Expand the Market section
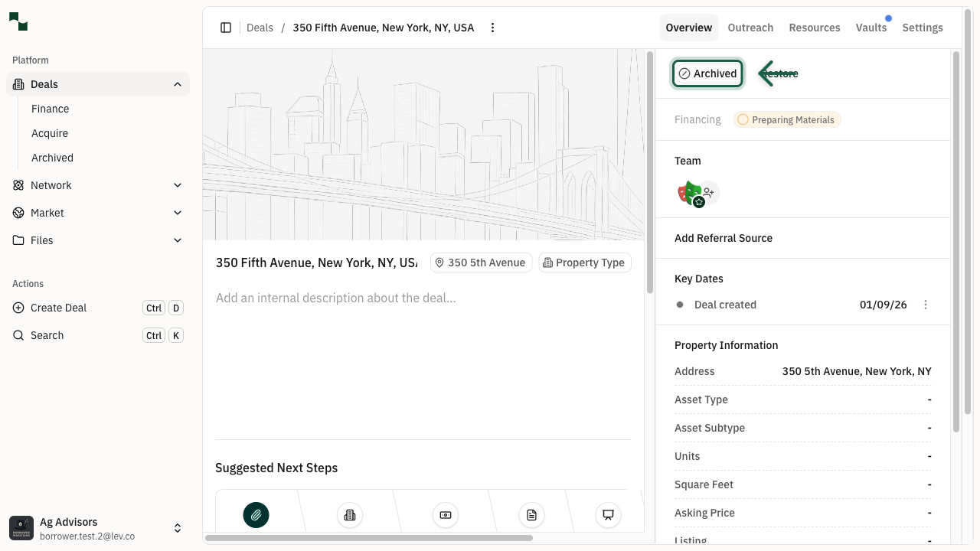 click(x=178, y=213)
